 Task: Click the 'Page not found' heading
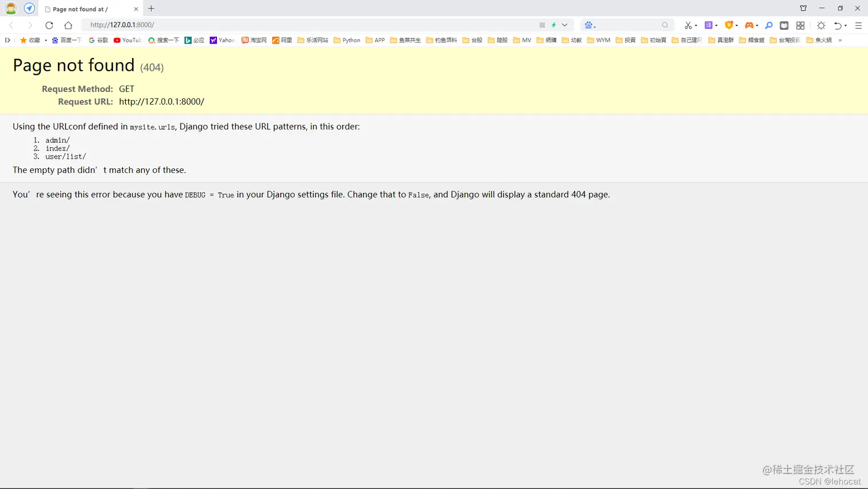tap(73, 65)
